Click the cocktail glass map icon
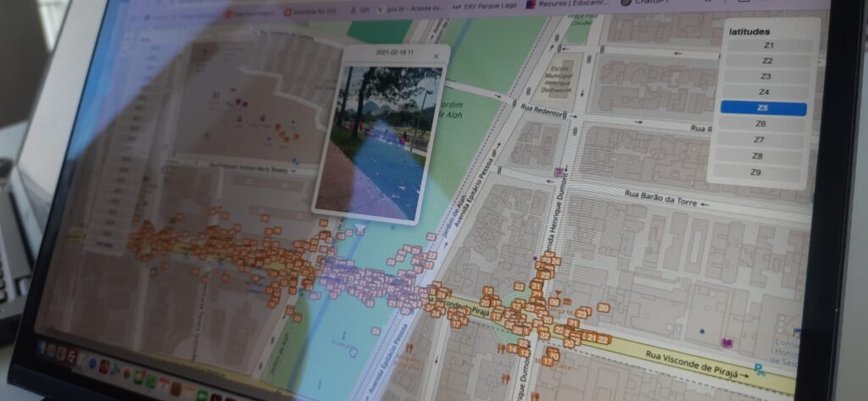Screen dimensions: 868x401 (558, 293)
